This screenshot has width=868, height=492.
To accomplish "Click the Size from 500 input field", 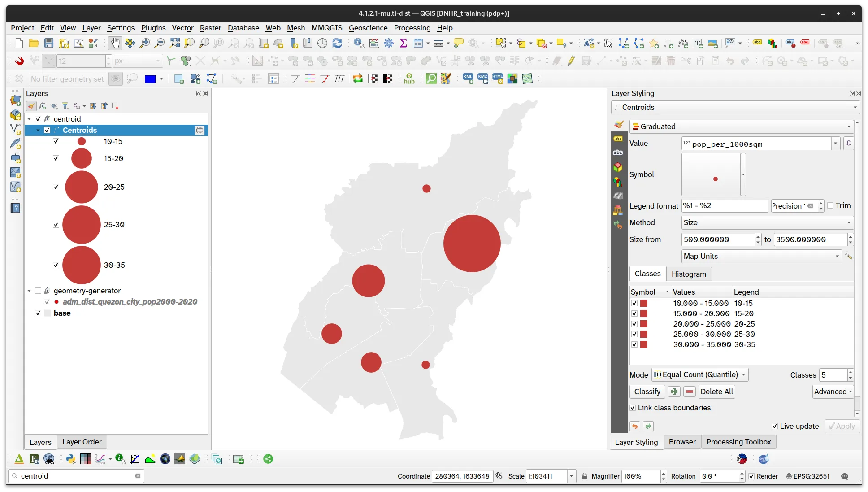I will point(717,239).
